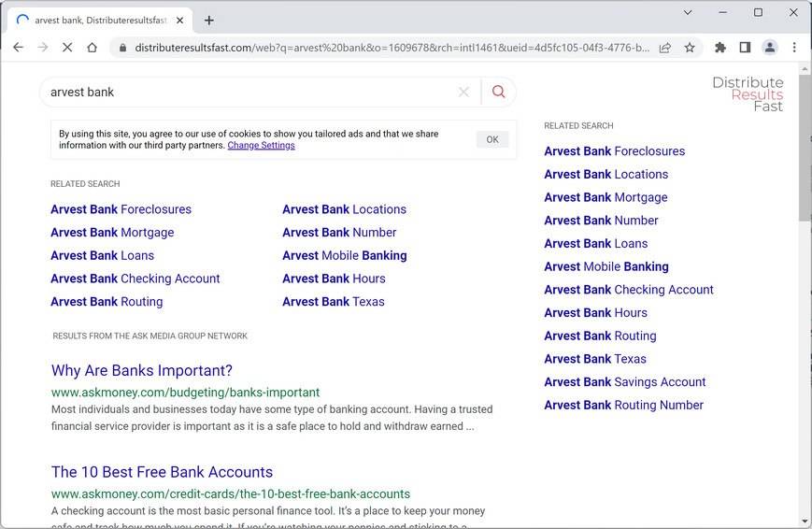
Task: Click Arvest Bank Savings Account related search
Action: coord(624,381)
